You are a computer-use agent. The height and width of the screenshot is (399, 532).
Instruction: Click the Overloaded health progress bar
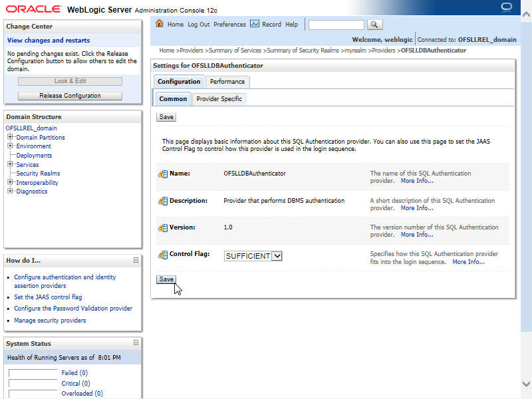tap(33, 394)
